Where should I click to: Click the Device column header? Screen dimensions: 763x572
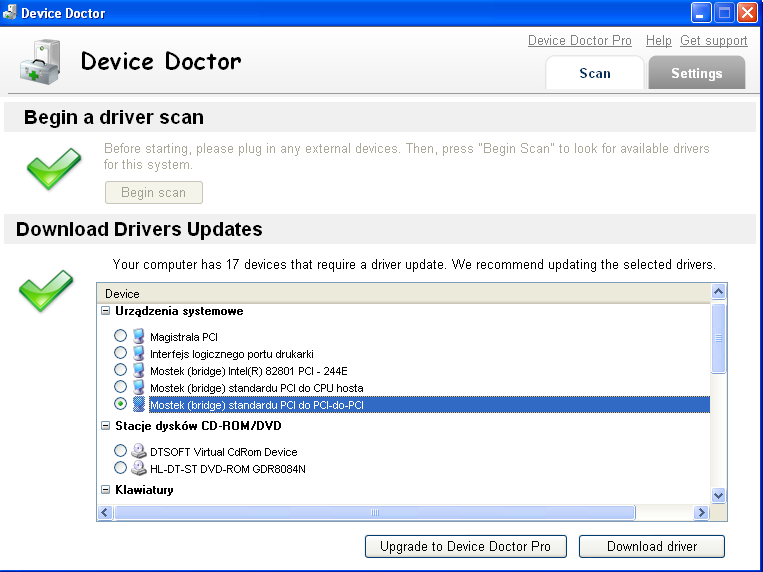coord(404,294)
